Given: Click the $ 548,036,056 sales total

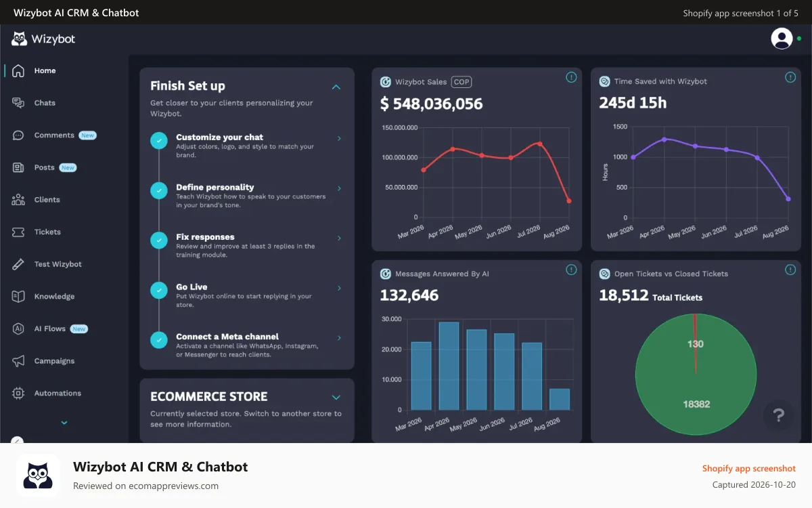Looking at the screenshot, I should tap(432, 104).
